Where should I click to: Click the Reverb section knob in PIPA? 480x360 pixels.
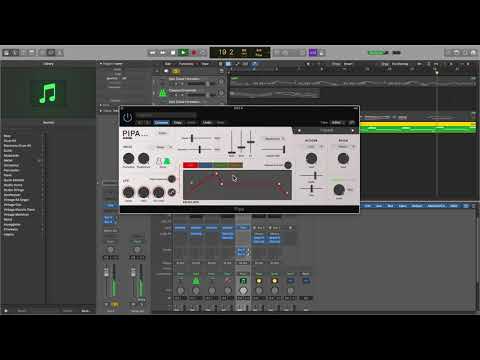(x=343, y=158)
